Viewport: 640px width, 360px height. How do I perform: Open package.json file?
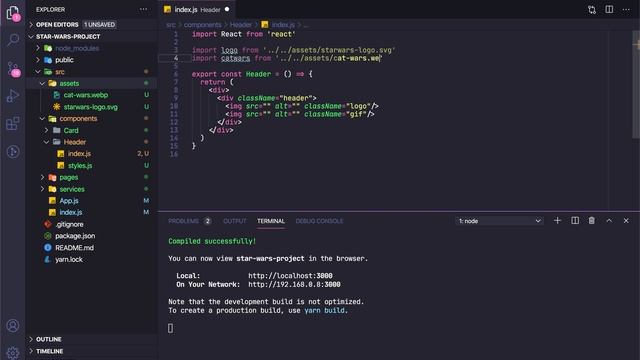75,236
